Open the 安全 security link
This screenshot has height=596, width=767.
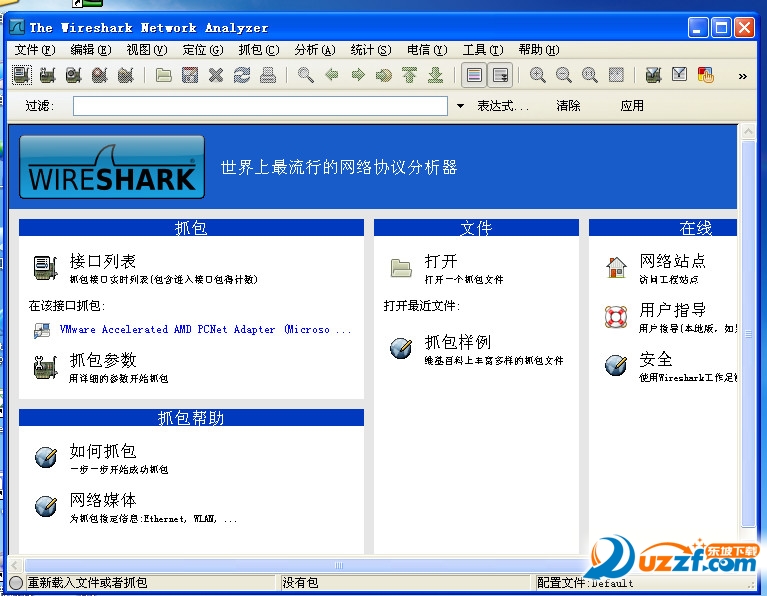point(655,360)
